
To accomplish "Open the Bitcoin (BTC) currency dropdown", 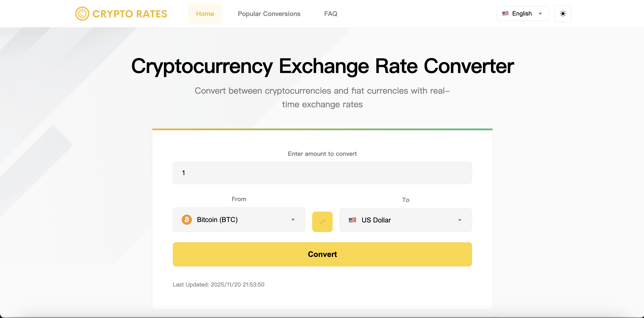I will (239, 220).
